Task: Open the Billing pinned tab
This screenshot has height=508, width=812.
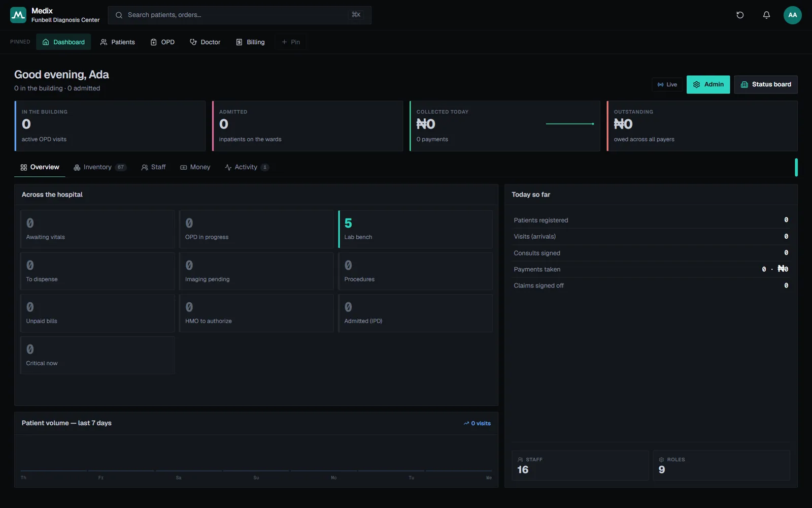Action: 250,42
